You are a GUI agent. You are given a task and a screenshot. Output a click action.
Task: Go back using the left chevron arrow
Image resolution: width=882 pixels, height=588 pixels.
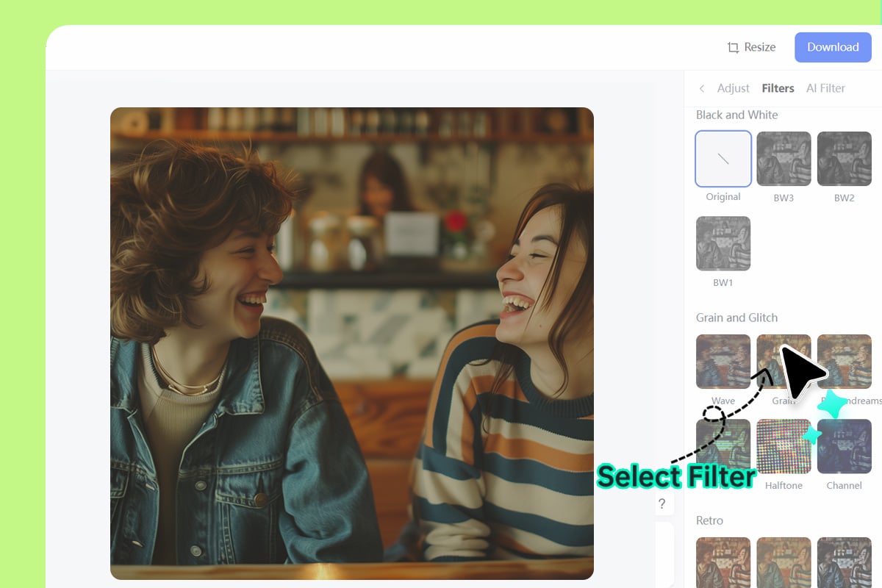pyautogui.click(x=701, y=88)
